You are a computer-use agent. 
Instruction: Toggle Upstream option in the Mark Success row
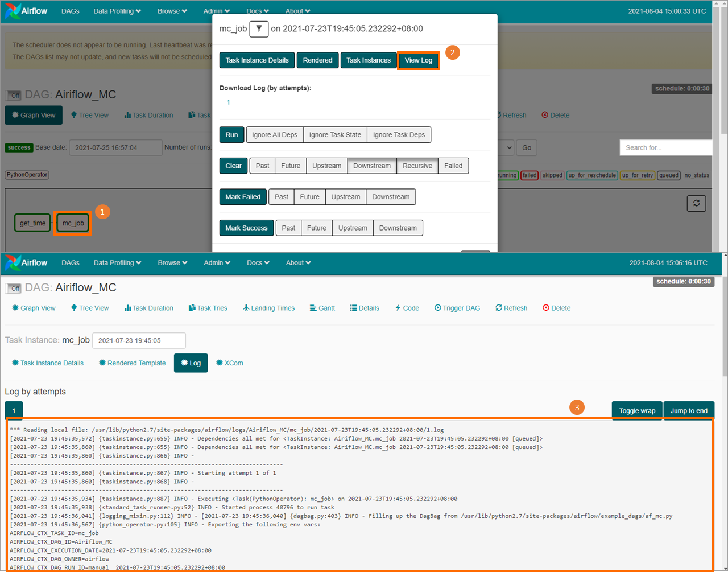[x=353, y=228]
